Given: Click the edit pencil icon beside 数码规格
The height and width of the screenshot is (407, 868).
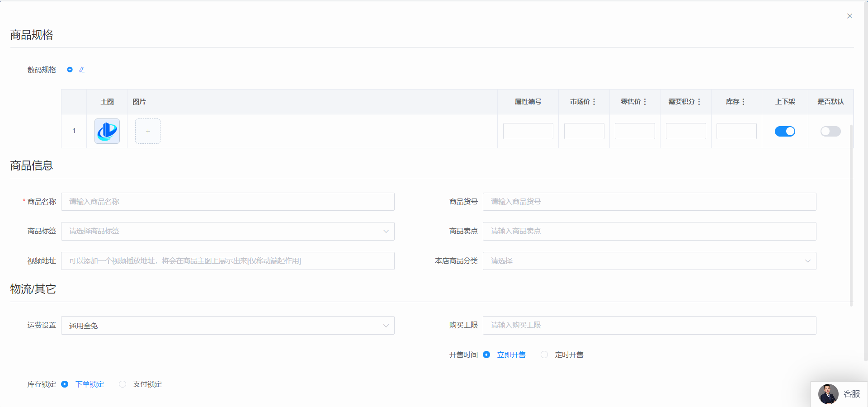Looking at the screenshot, I should coord(82,70).
